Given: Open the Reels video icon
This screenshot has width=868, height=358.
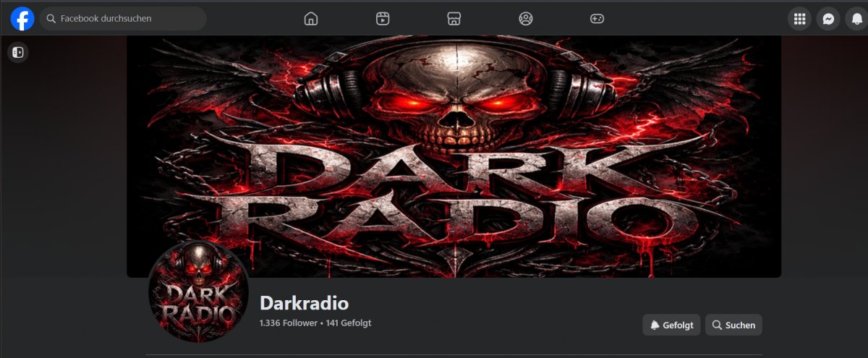Looking at the screenshot, I should click(x=383, y=19).
